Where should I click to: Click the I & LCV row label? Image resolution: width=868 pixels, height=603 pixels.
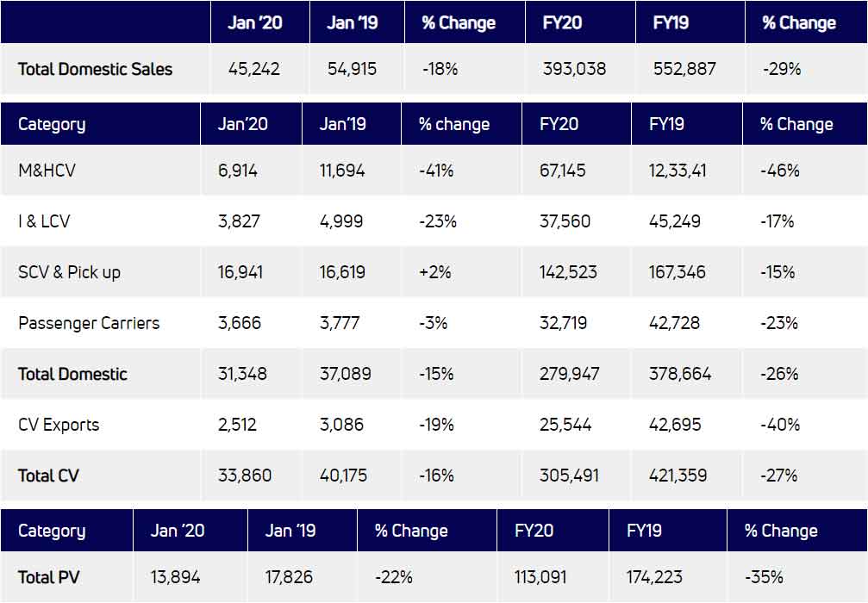coord(44,221)
